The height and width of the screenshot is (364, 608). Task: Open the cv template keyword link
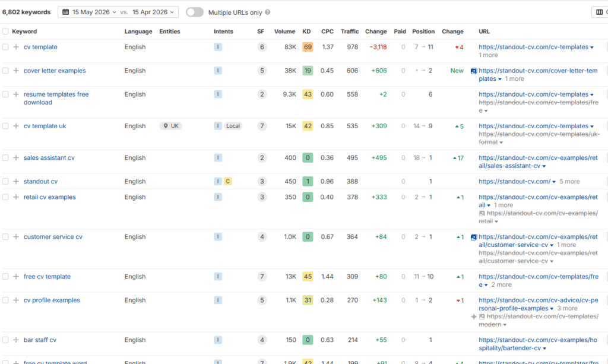coord(40,47)
